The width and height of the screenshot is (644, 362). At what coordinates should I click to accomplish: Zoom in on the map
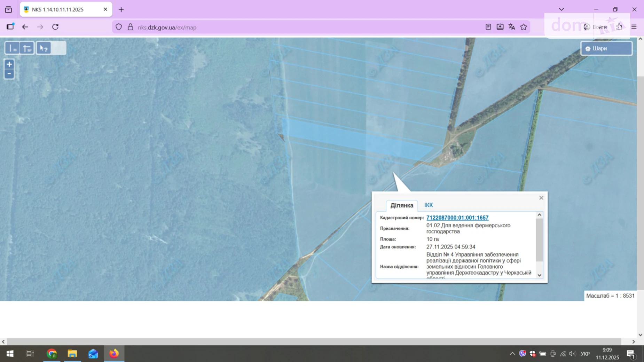9,64
